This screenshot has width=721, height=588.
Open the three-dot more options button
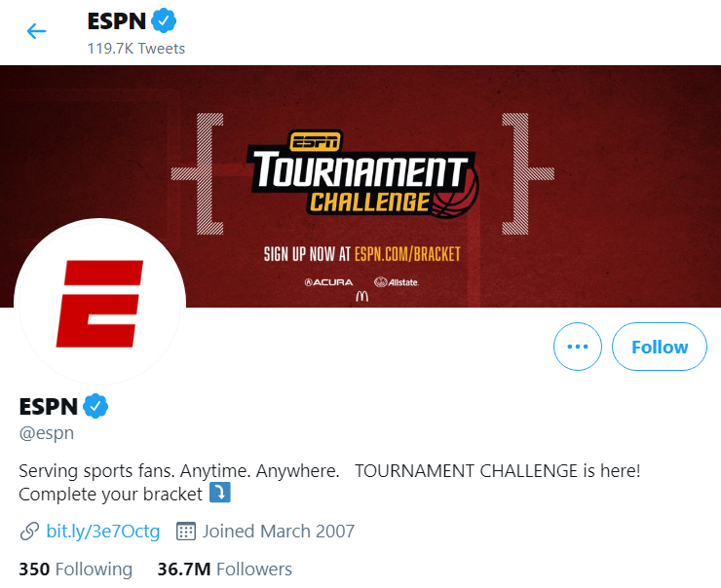[x=578, y=347]
